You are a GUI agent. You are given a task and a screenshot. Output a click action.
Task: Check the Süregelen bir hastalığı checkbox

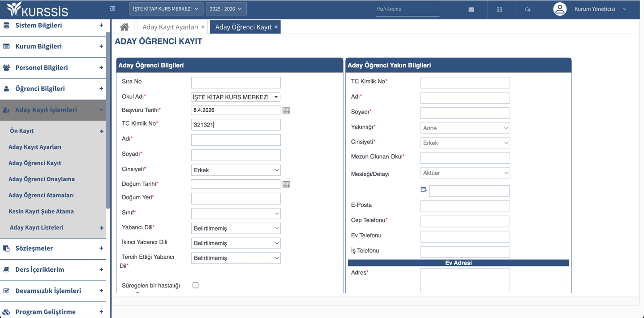196,285
